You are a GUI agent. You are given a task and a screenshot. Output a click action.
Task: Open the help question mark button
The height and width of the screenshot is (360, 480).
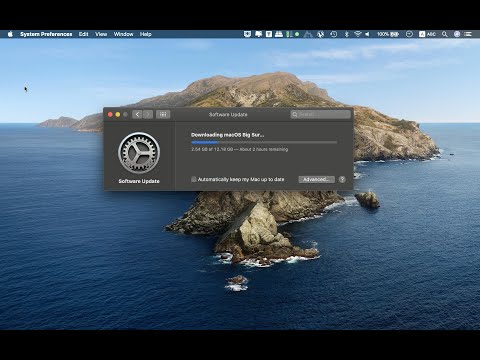click(342, 179)
